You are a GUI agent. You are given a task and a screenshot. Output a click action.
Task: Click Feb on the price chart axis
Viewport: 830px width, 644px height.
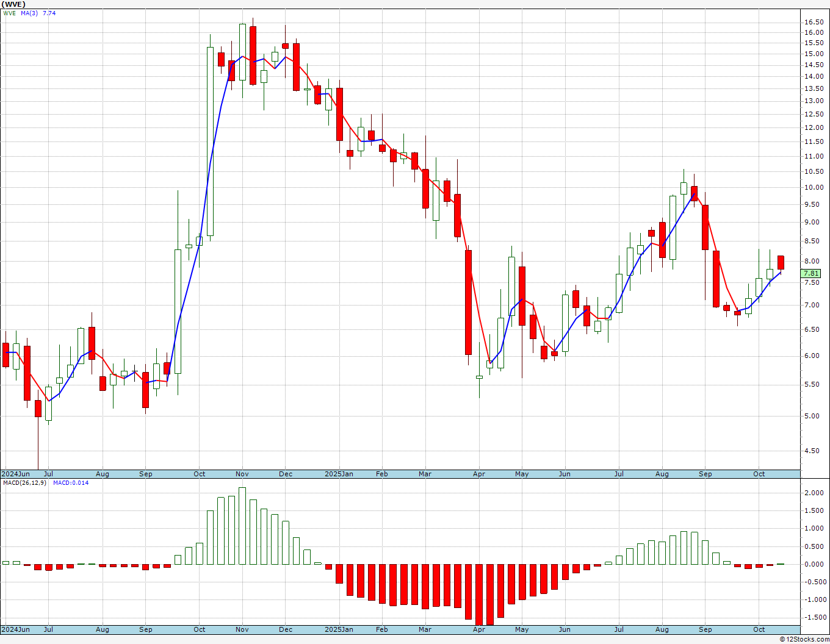[x=382, y=474]
